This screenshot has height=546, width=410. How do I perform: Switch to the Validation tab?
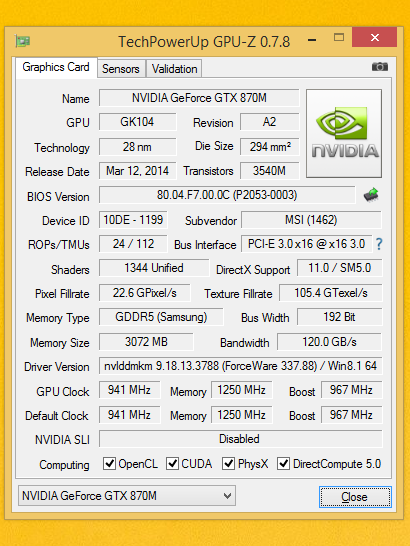tap(175, 69)
